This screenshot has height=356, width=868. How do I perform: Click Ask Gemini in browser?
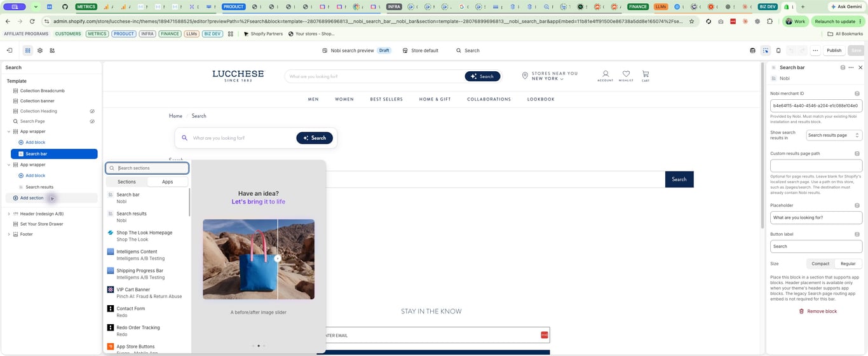coord(846,6)
